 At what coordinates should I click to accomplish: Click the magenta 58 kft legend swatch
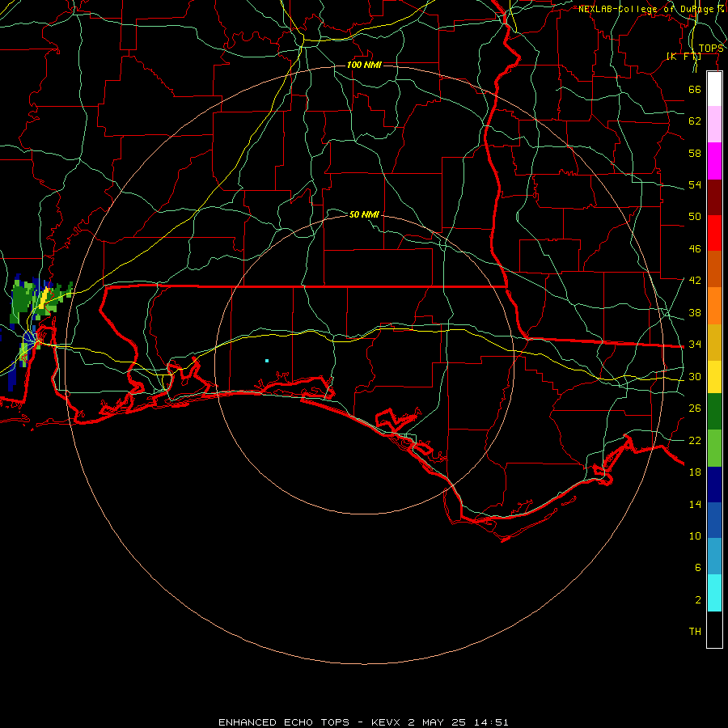coord(714,161)
